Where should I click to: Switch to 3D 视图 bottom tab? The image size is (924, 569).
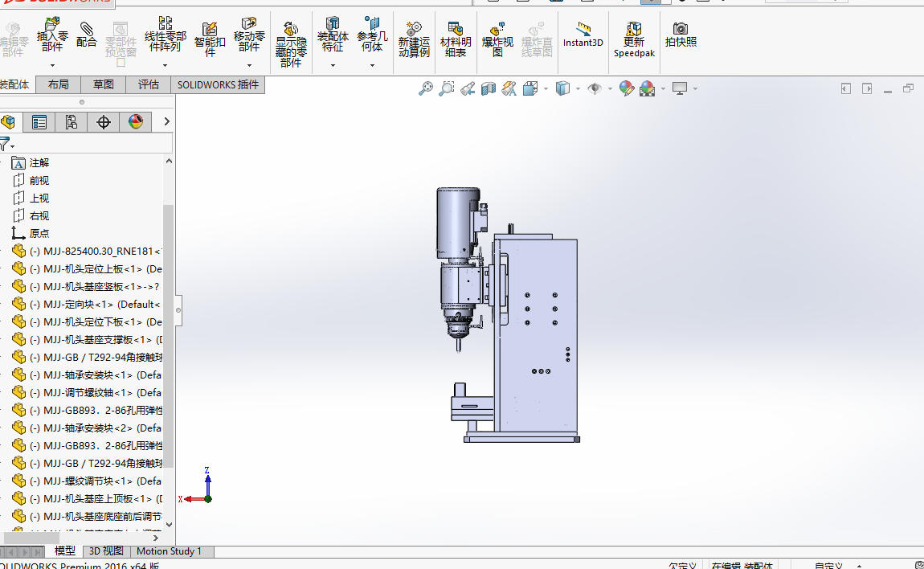click(x=106, y=551)
